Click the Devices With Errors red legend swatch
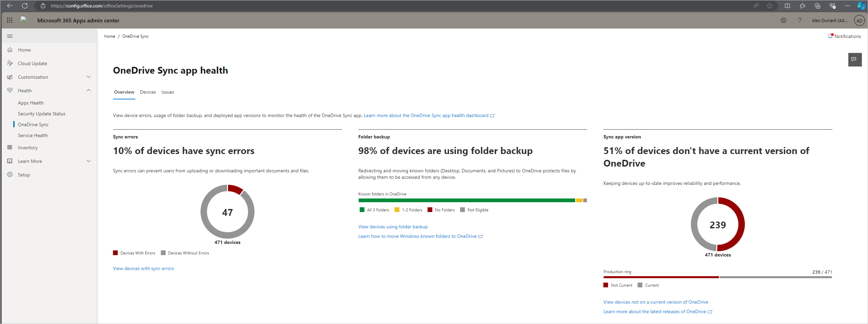 (115, 253)
